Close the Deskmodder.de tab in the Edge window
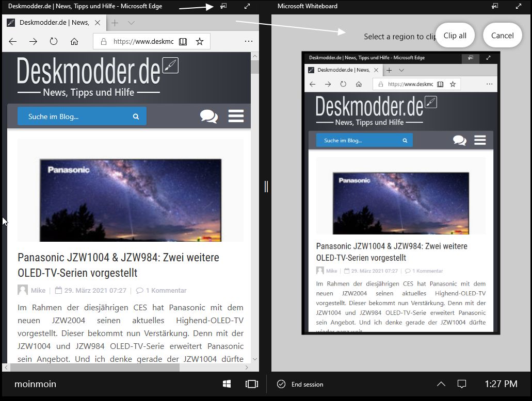Image resolution: width=532 pixels, height=401 pixels. (x=98, y=23)
